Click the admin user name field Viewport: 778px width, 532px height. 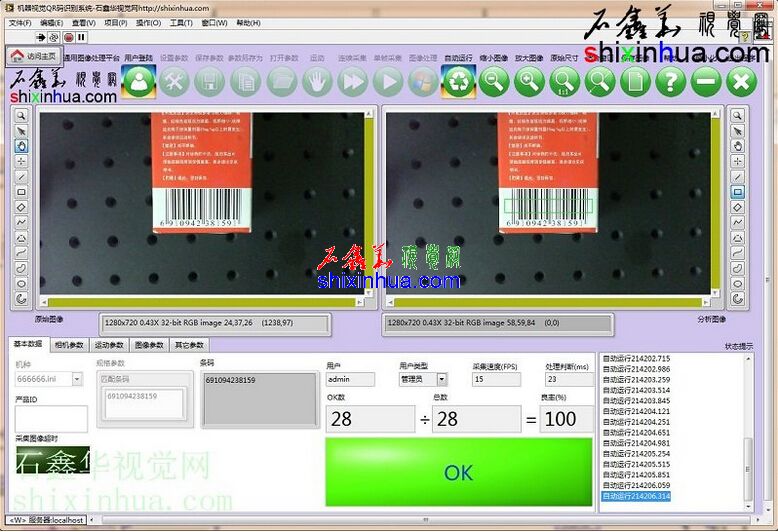(350, 380)
